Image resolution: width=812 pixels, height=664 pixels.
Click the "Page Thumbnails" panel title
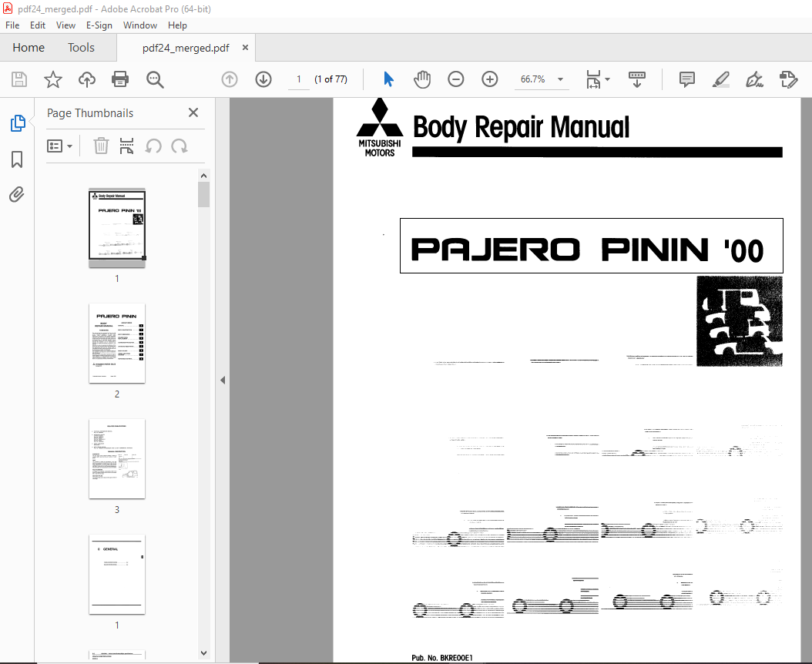[x=90, y=113]
